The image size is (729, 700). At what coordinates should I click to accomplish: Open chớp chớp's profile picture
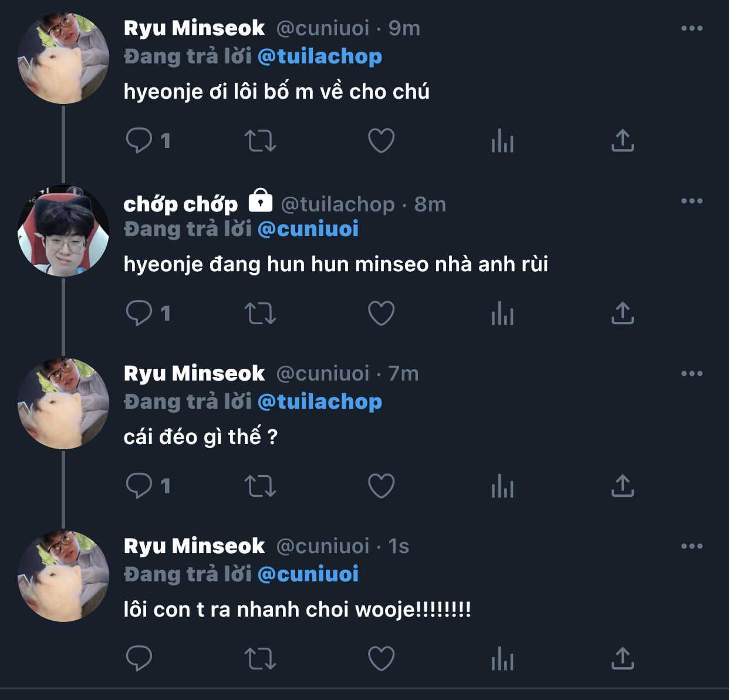(63, 230)
